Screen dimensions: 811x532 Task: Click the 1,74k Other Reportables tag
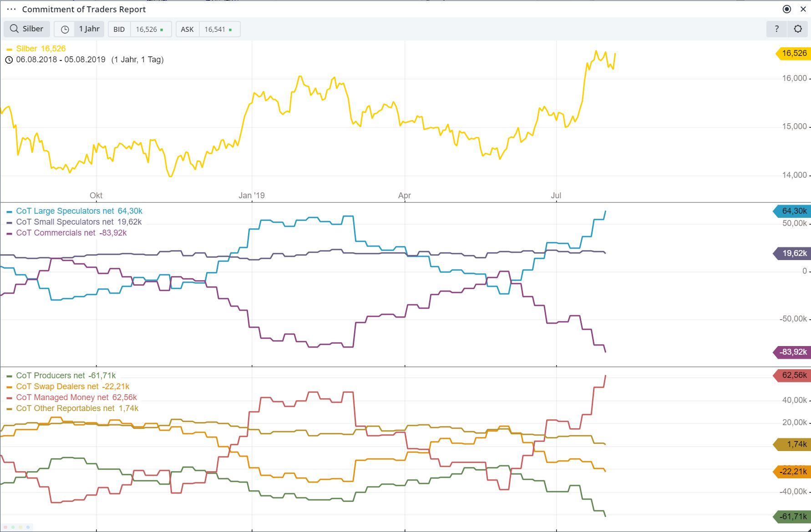(792, 444)
